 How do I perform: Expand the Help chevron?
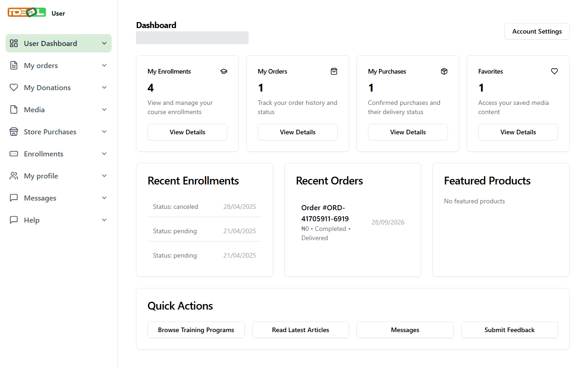tap(104, 220)
